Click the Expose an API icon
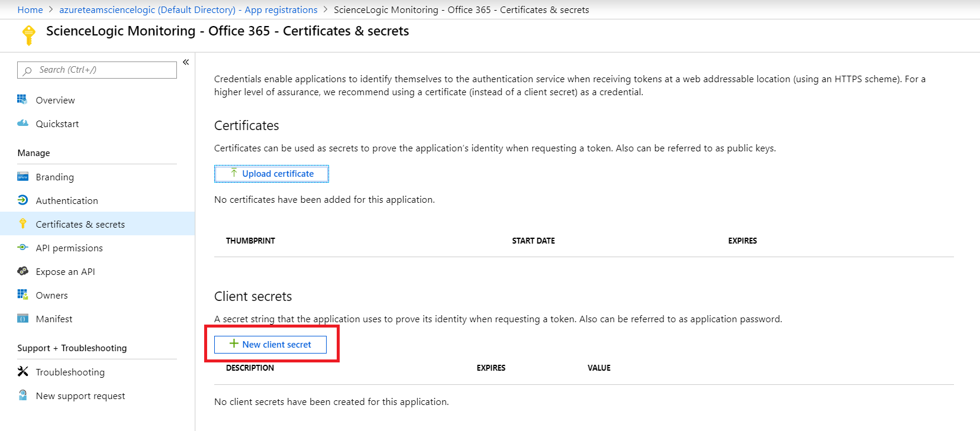980x431 pixels. tap(22, 271)
